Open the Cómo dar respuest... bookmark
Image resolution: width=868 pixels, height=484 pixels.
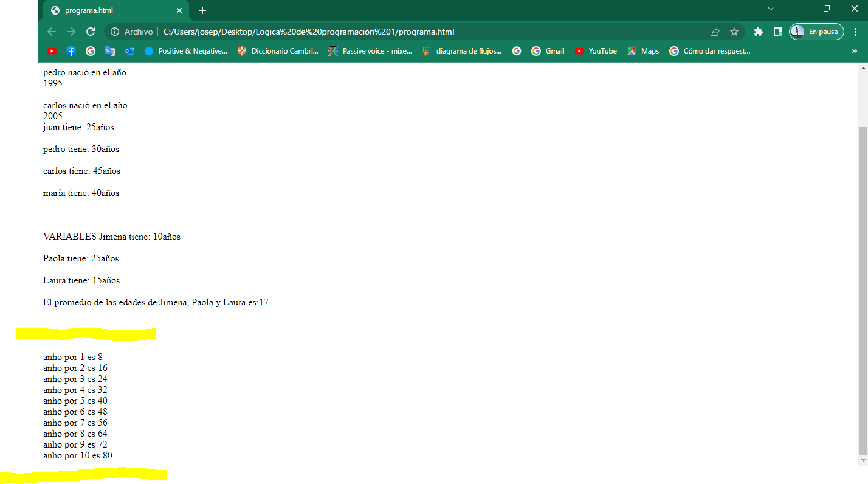(709, 51)
